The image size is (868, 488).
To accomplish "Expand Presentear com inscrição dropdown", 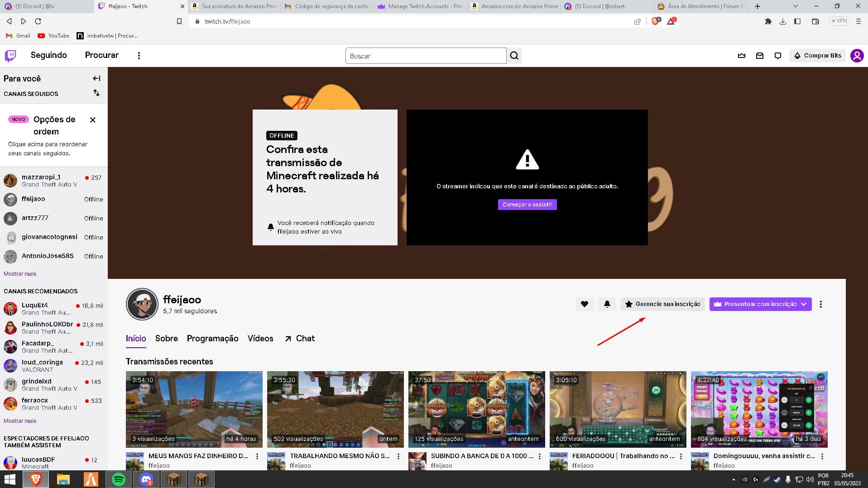I will pos(804,304).
